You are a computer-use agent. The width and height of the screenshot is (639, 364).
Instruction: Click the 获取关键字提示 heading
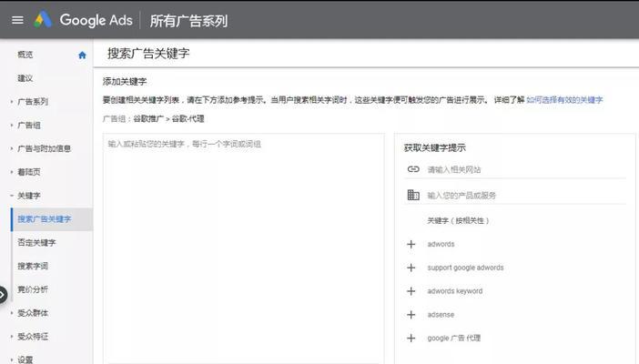[x=435, y=148]
